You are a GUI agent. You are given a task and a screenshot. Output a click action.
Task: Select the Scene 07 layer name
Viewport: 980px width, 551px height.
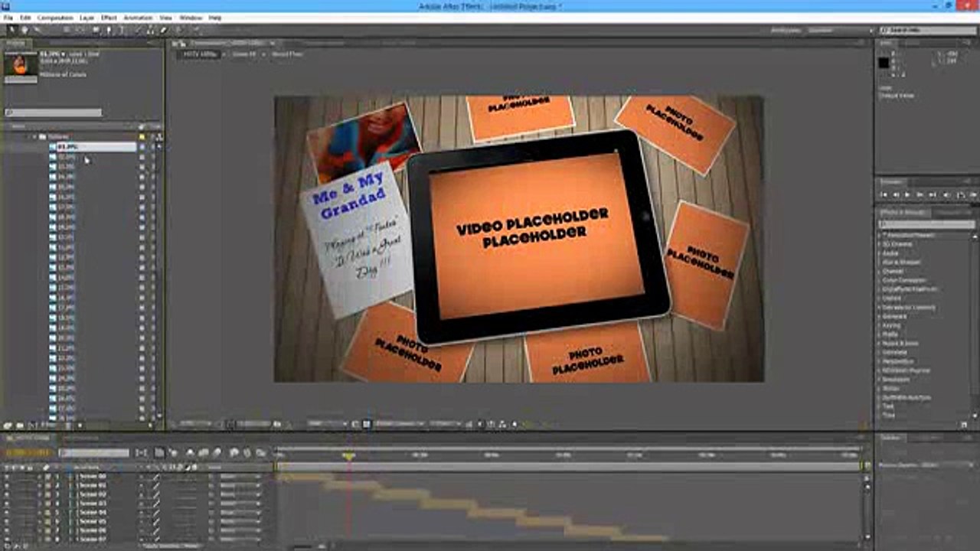pyautogui.click(x=92, y=540)
